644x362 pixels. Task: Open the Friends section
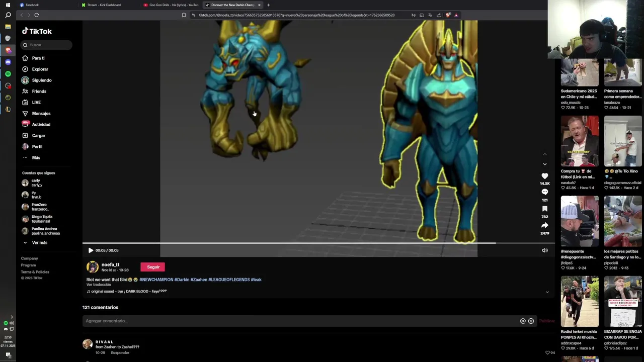34,91
